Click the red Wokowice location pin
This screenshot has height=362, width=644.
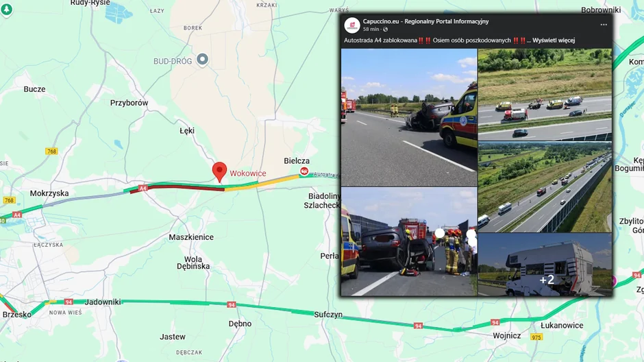coord(219,172)
